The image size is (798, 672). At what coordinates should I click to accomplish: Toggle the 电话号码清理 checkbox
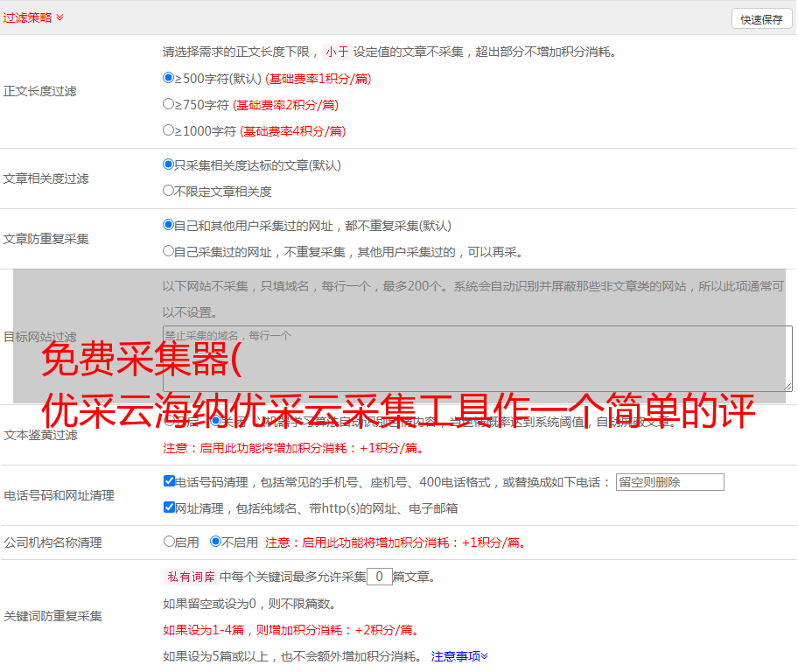[x=170, y=481]
